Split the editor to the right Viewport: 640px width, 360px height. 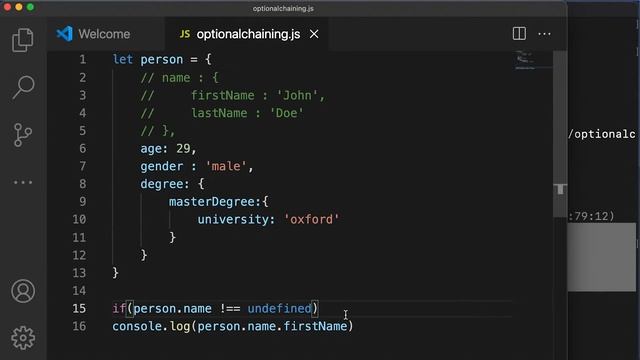tap(519, 34)
